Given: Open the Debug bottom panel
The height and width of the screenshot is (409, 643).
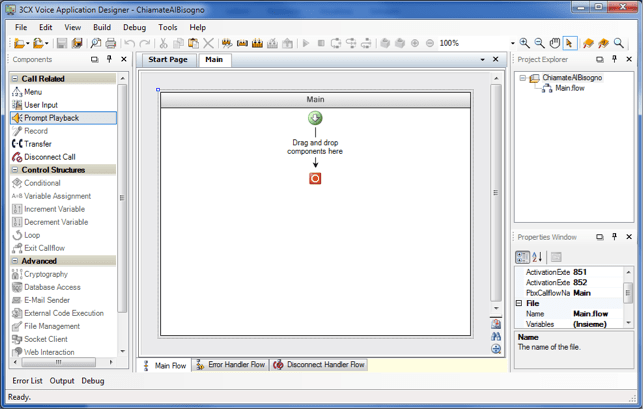Looking at the screenshot, I should click(x=93, y=381).
